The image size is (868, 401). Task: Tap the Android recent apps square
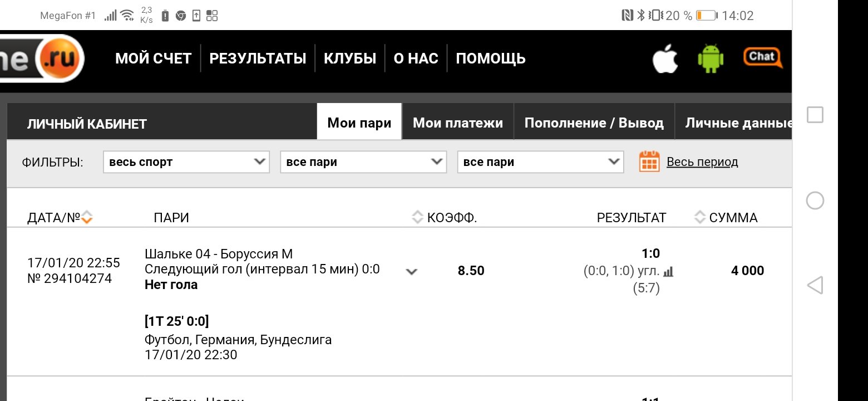tap(815, 115)
